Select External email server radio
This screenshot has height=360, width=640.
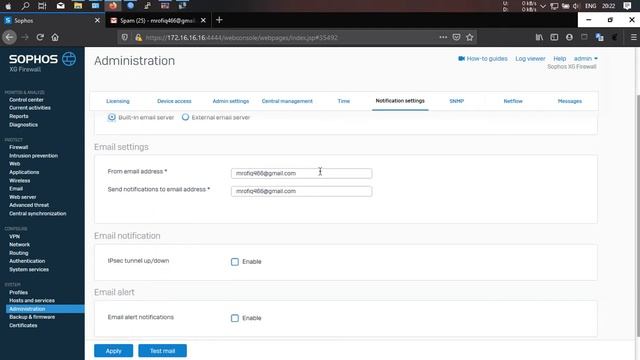[185, 117]
